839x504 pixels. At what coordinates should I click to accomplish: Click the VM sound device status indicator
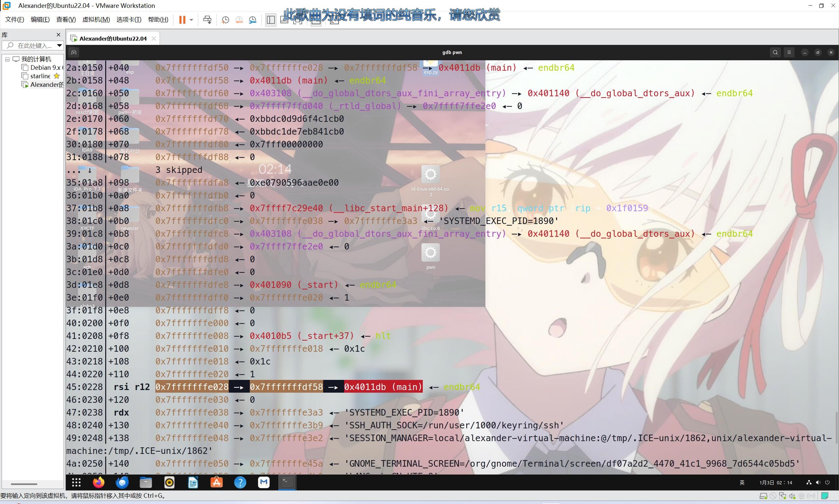(792, 496)
